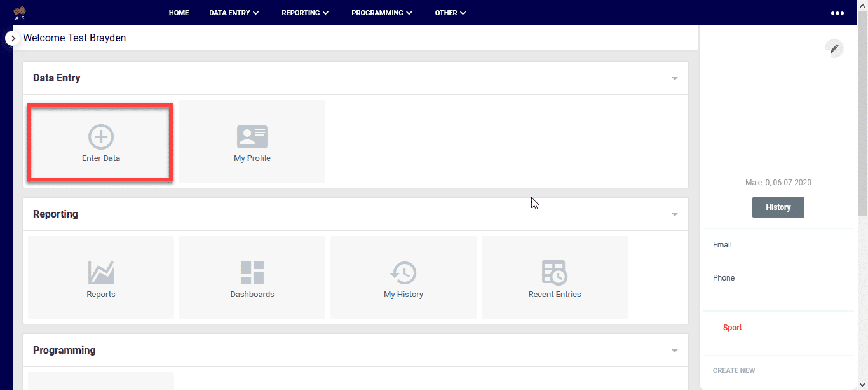Screen dimensions: 868x390
Task: Open the My Profile card icon
Action: [x=252, y=137]
